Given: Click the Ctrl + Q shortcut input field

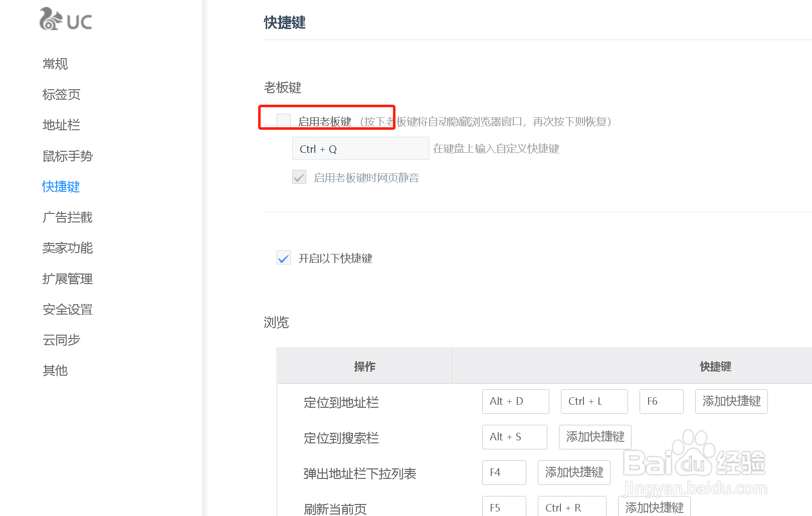Looking at the screenshot, I should [360, 148].
